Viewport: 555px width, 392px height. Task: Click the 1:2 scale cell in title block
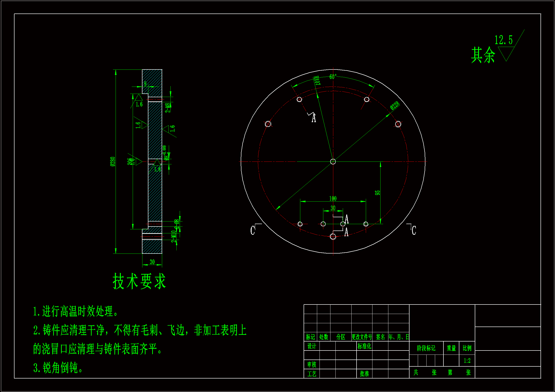tap(467, 361)
